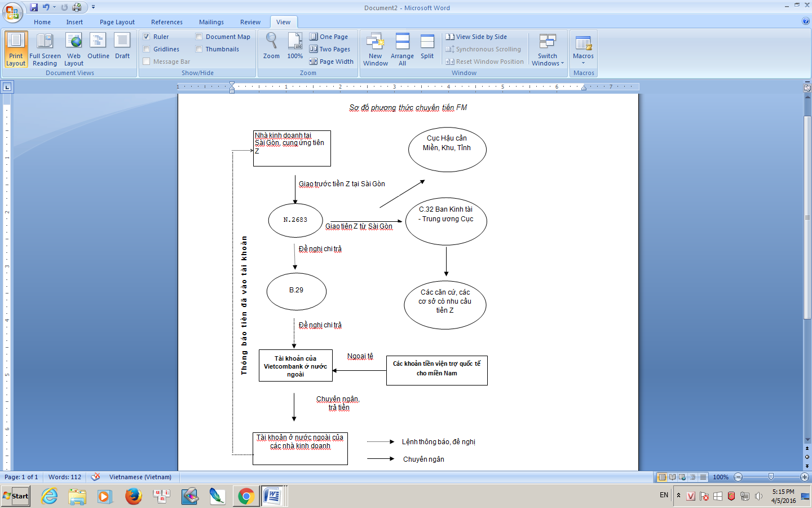Viewport: 812px width, 508px height.
Task: Switch to the References tab
Action: [x=167, y=22]
